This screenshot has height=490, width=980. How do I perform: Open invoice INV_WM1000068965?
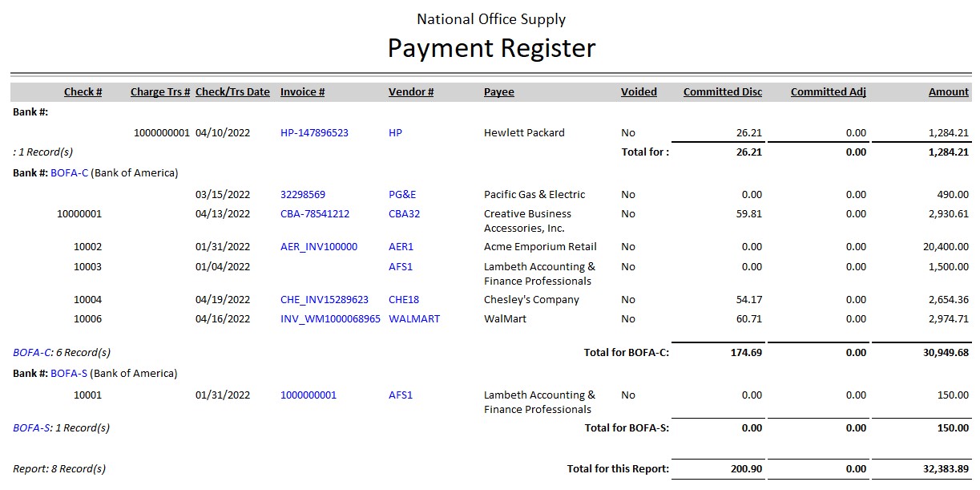pyautogui.click(x=330, y=319)
